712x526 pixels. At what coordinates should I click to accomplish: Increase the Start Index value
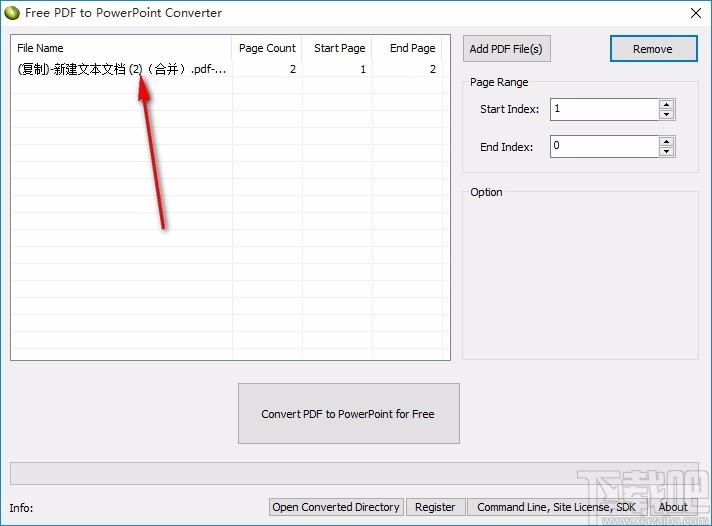(666, 104)
